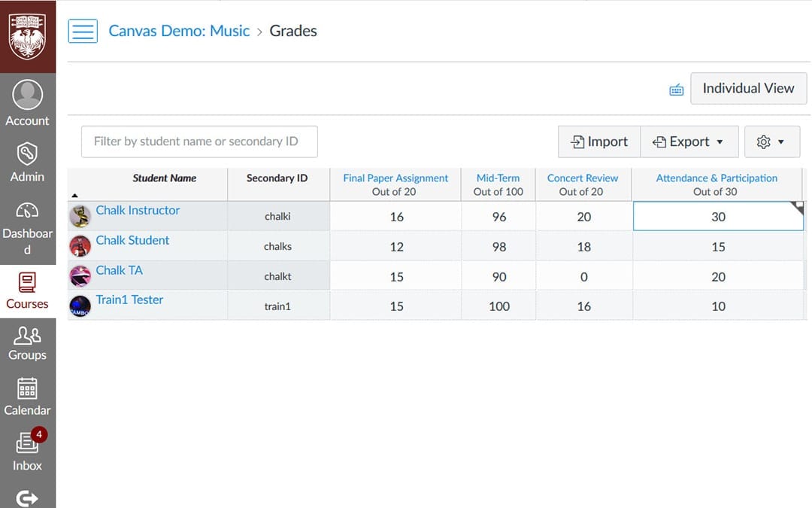812x508 pixels.
Task: Open the Courses book icon
Action: coord(27,282)
